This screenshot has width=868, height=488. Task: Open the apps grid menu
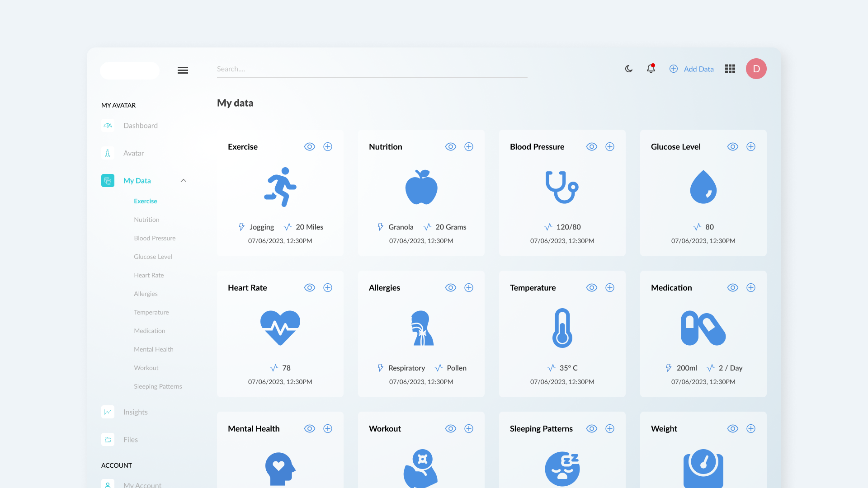pos(730,69)
